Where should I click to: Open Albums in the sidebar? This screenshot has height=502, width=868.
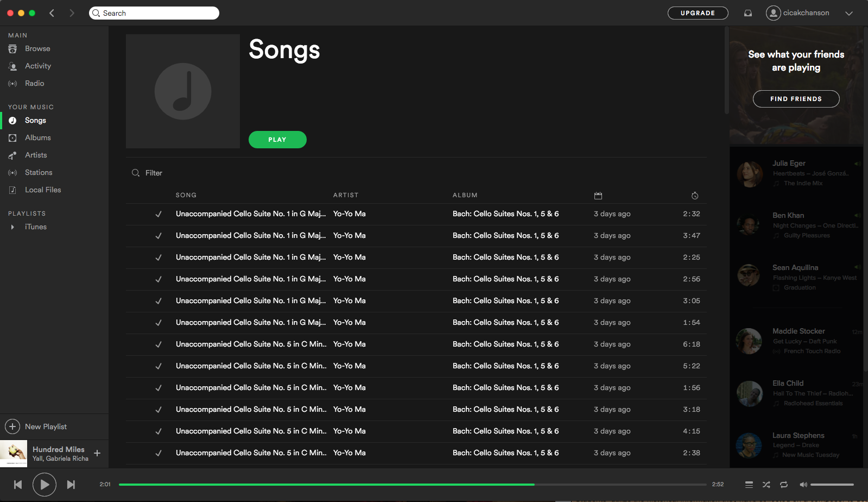38,138
